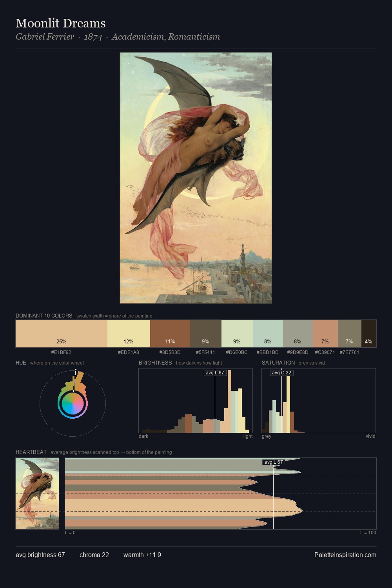Click the 25% swatch #E1BF92
Image resolution: width=392 pixels, height=588 pixels.
(x=62, y=334)
